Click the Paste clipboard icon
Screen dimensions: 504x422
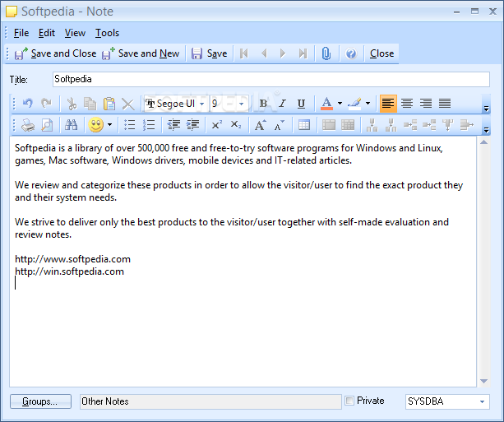[x=109, y=104]
